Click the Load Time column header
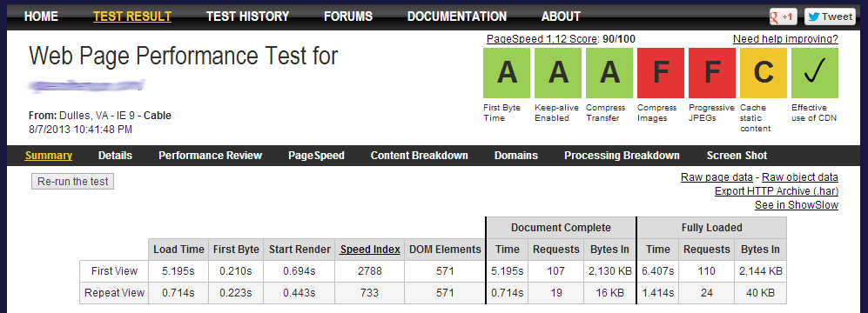868x313 pixels. pyautogui.click(x=178, y=250)
